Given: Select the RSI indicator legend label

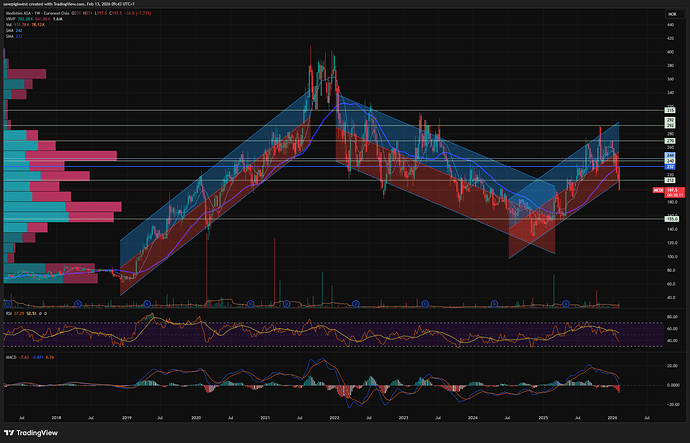Looking at the screenshot, I should [10, 312].
